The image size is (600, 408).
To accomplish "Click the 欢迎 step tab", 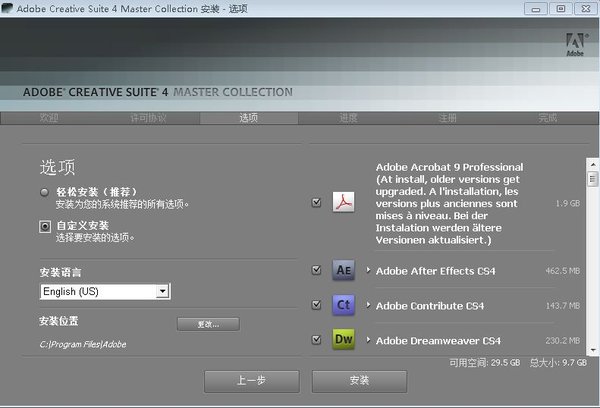I will point(49,118).
